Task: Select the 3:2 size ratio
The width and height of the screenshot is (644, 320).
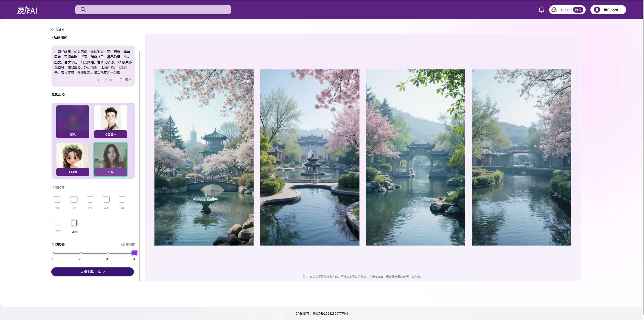Action: pyautogui.click(x=74, y=199)
